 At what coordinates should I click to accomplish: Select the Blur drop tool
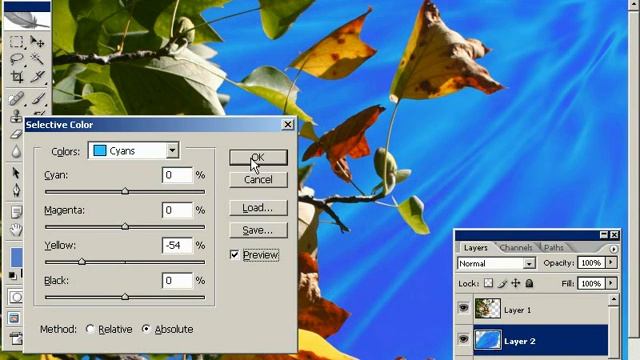point(16,152)
